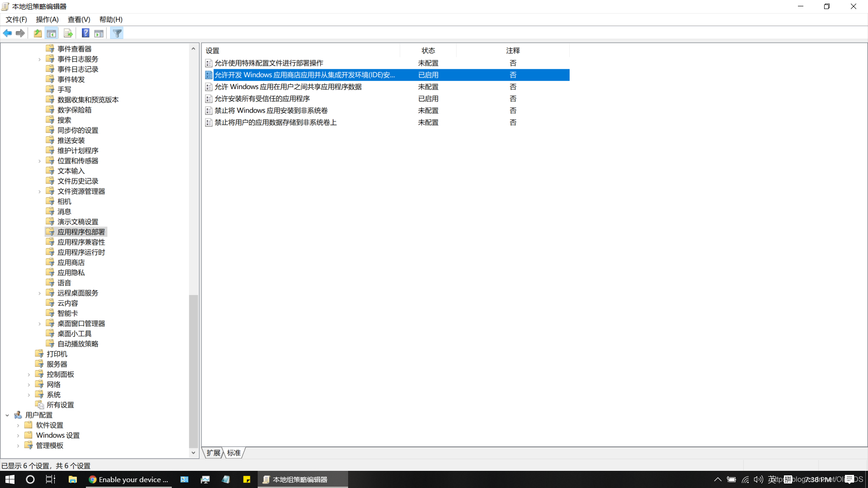
Task: Click the 智能卡 folder icon
Action: pos(50,313)
